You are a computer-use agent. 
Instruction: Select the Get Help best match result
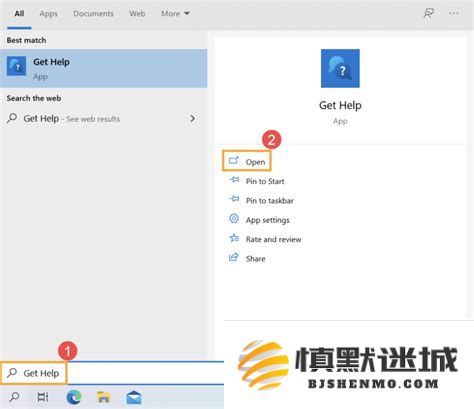103,68
